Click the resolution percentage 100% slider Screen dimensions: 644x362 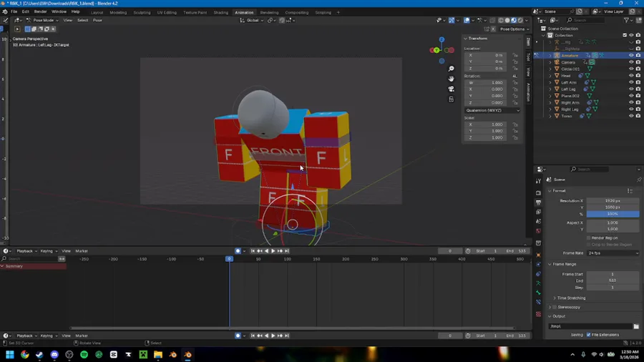click(613, 214)
